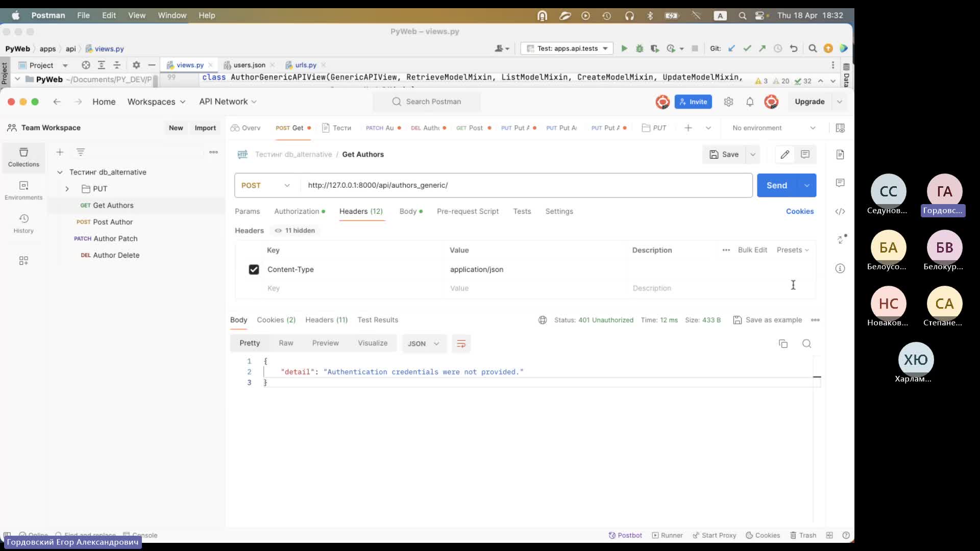The height and width of the screenshot is (551, 980).
Task: Open the POST method dropdown
Action: pos(266,185)
